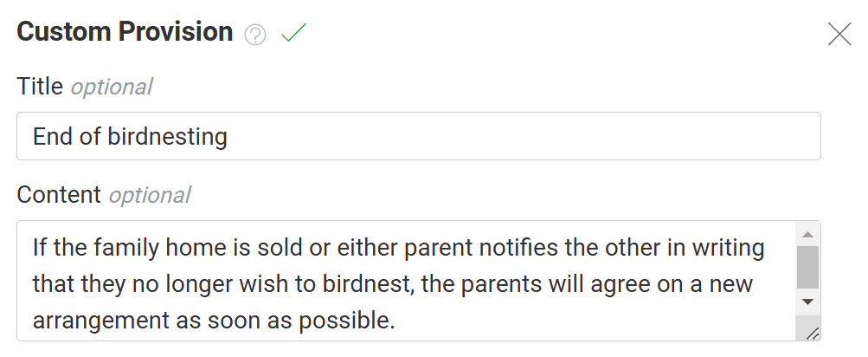The width and height of the screenshot is (868, 357).
Task: Click the Content field label
Action: click(x=59, y=195)
